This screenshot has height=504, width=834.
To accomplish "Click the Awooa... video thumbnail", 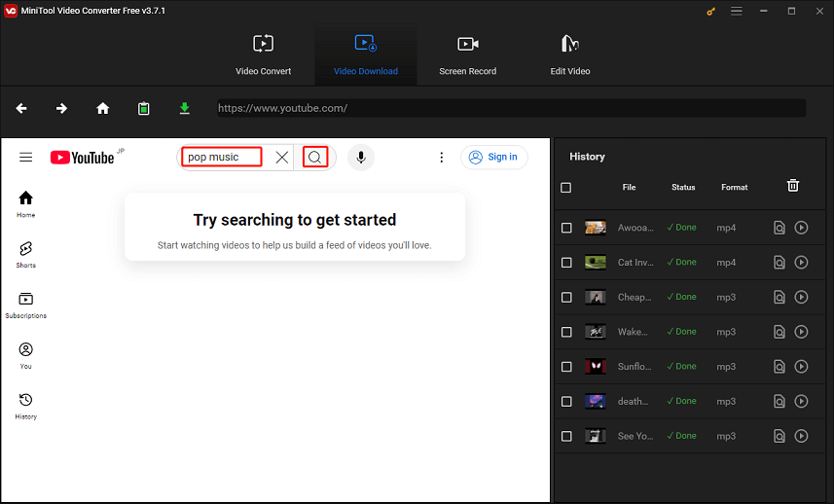I will (596, 228).
